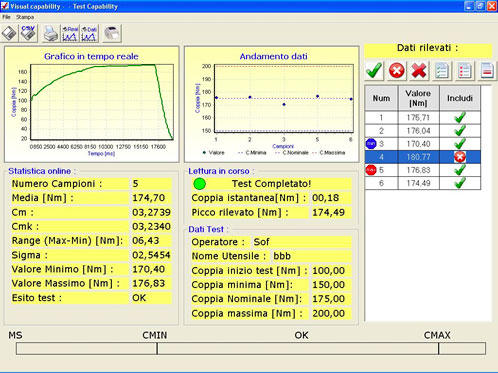
Task: Click the red-bullet list document icon
Action: pos(465,71)
